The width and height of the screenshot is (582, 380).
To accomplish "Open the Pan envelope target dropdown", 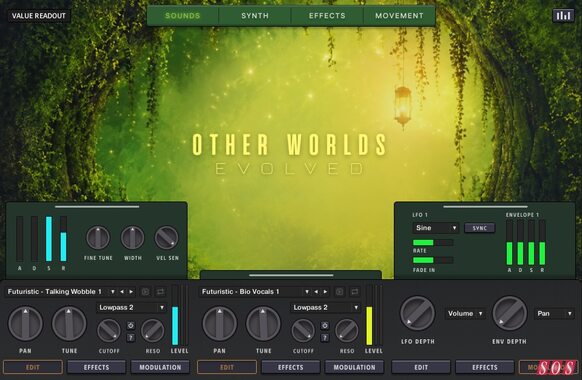I will pyautogui.click(x=555, y=314).
